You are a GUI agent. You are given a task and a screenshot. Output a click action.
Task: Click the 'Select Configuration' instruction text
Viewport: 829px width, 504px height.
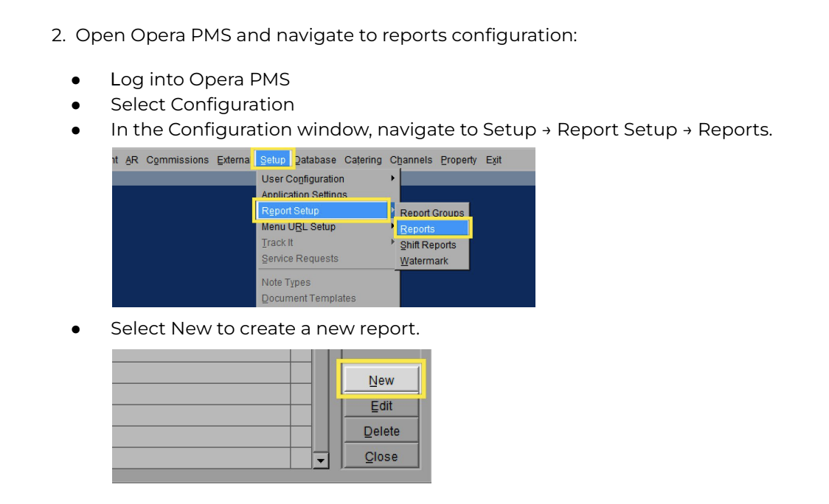[203, 105]
